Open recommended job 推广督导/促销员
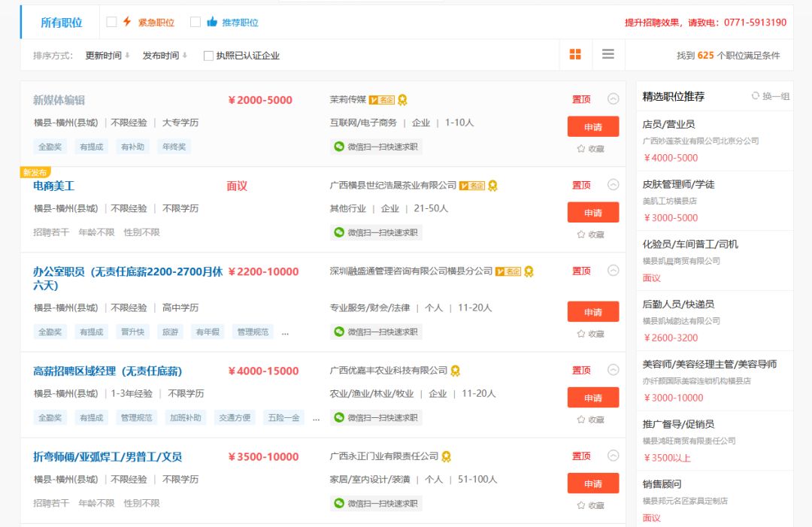Viewport: 812px width, 527px height. coord(678,425)
